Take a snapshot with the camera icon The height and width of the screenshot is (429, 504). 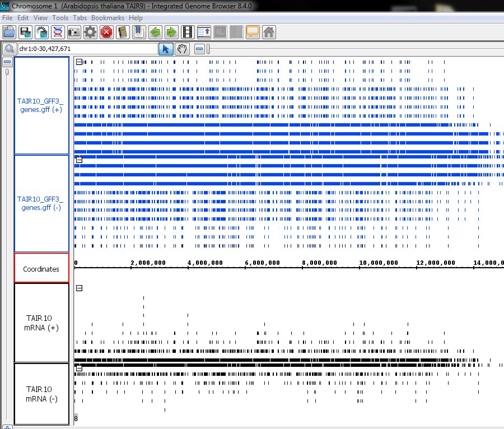click(x=74, y=32)
